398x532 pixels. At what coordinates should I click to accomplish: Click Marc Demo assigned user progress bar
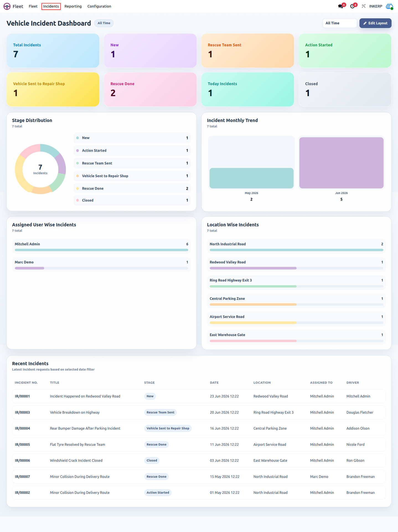[101, 268]
